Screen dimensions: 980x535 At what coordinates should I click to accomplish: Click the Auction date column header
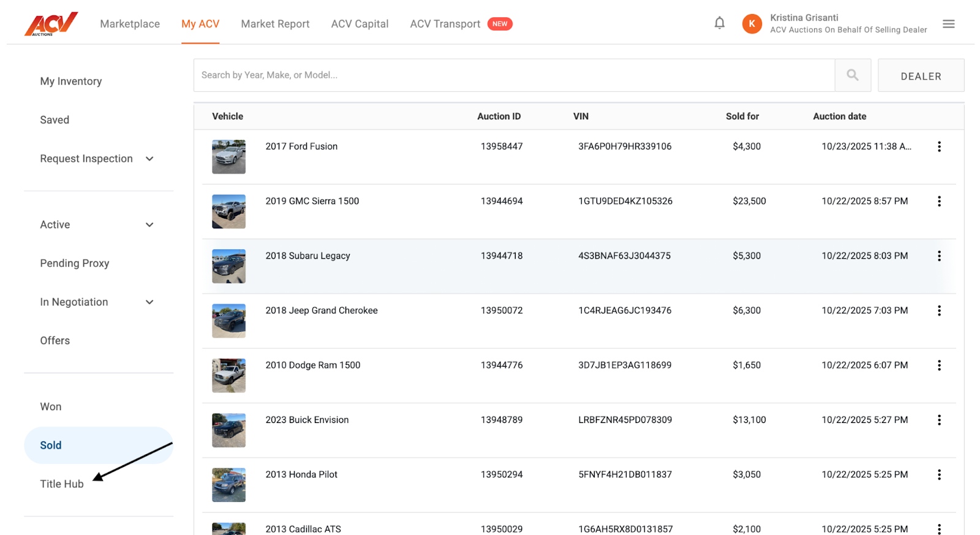(x=840, y=116)
